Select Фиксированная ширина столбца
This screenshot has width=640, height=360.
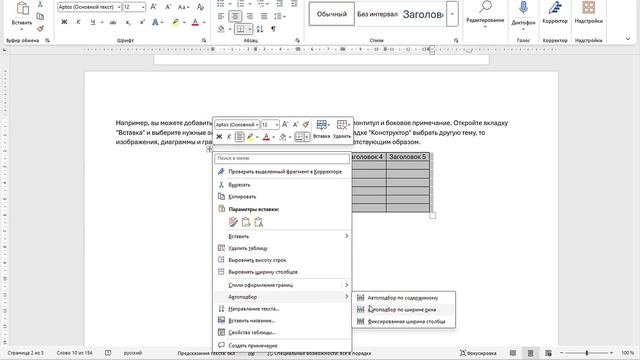404,322
